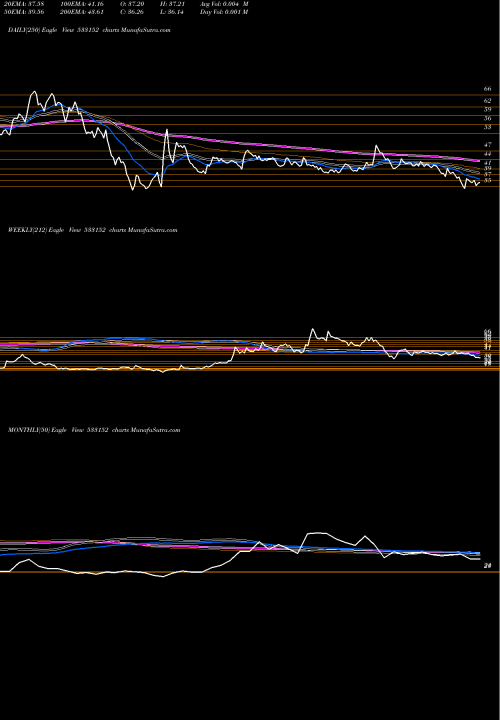Viewport: 500px width, 720px height.
Task: Click the 44 price label on daily axis
Action: pyautogui.click(x=488, y=154)
